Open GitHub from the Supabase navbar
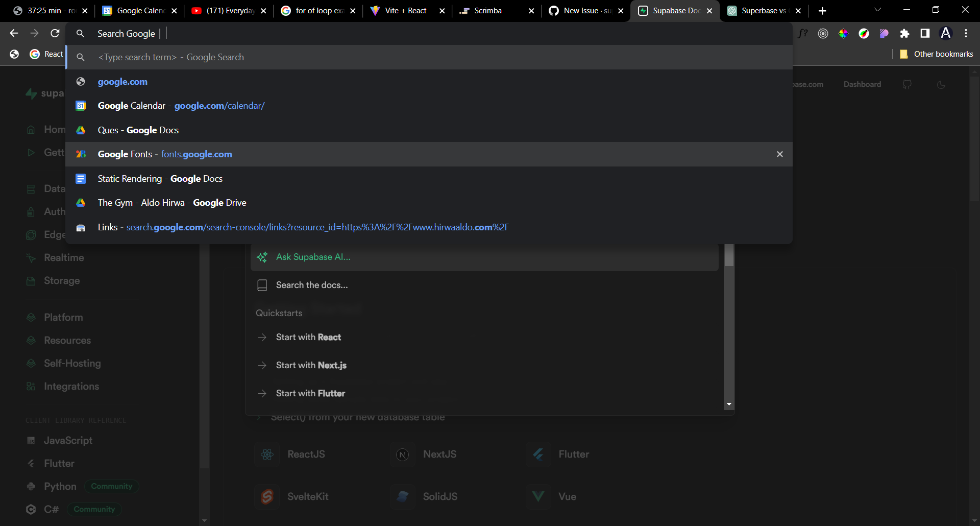Viewport: 980px width, 526px height. coord(908,84)
